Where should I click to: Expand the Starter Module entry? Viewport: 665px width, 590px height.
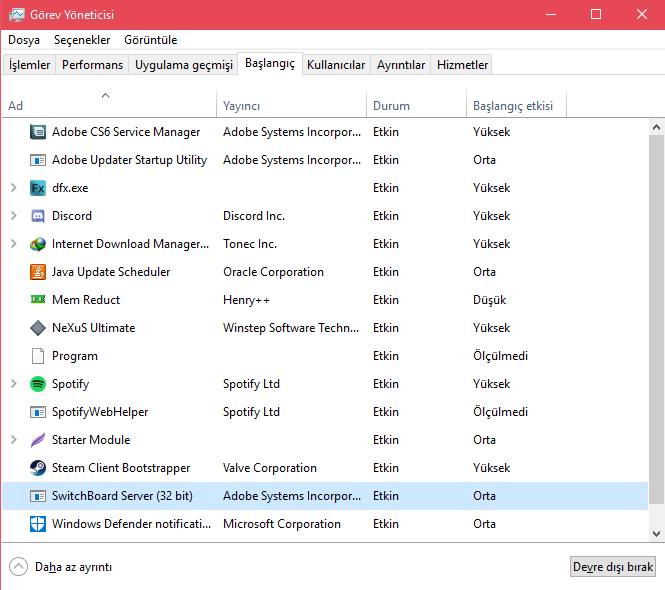click(13, 440)
